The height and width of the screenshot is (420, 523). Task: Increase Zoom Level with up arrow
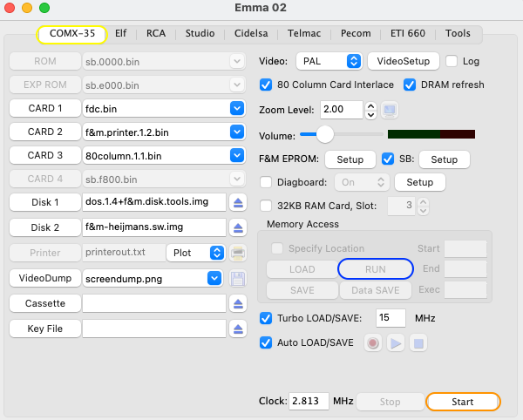[371, 106]
